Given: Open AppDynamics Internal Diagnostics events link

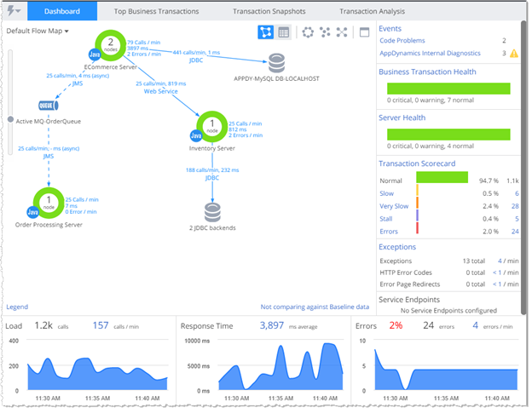Looking at the screenshot, I should (430, 53).
